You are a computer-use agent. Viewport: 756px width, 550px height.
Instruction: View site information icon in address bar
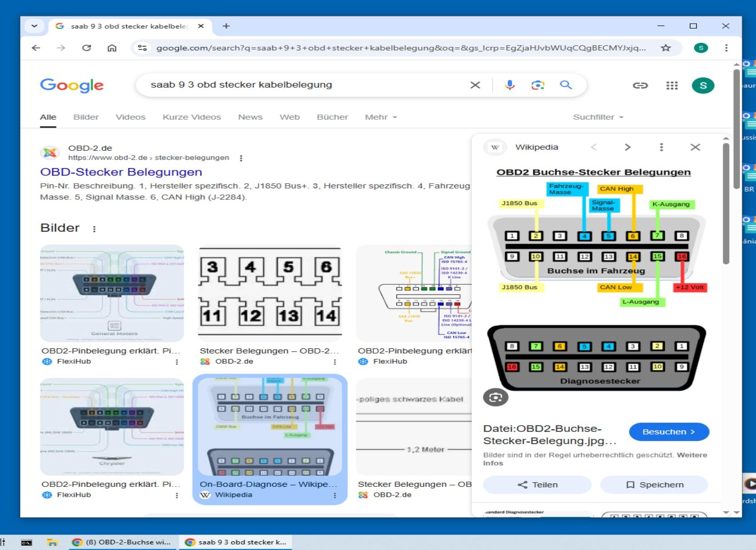coord(142,48)
